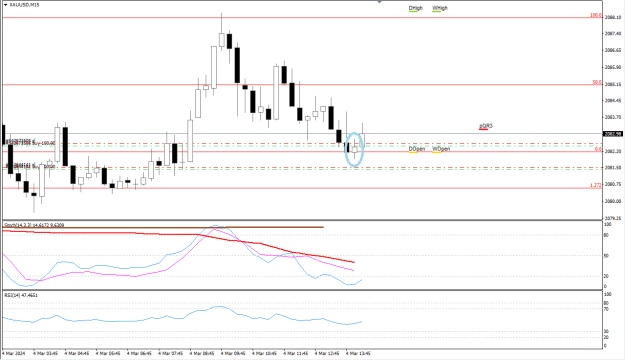The width and height of the screenshot is (625, 360).
Task: Click the 4 Mar 11:45 time axis label
Action: [296, 353]
